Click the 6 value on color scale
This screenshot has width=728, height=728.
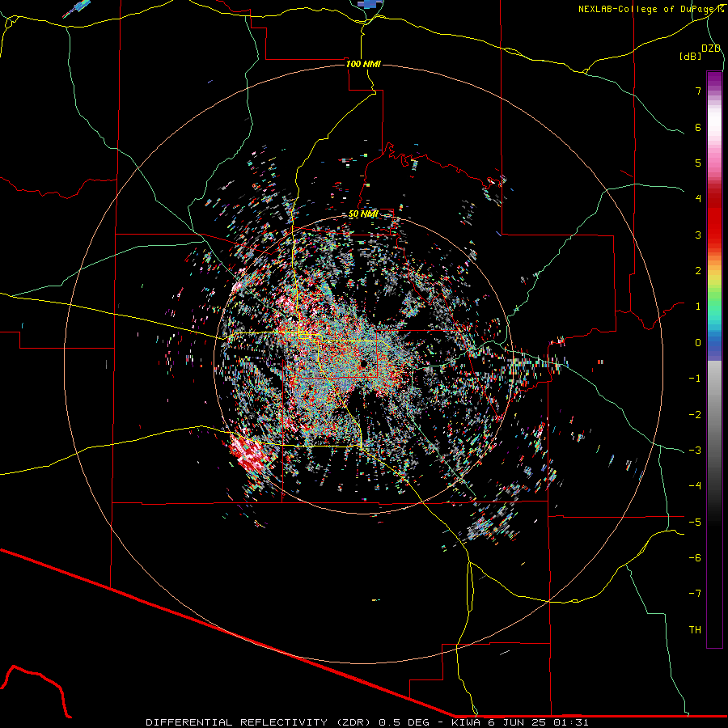[698, 127]
